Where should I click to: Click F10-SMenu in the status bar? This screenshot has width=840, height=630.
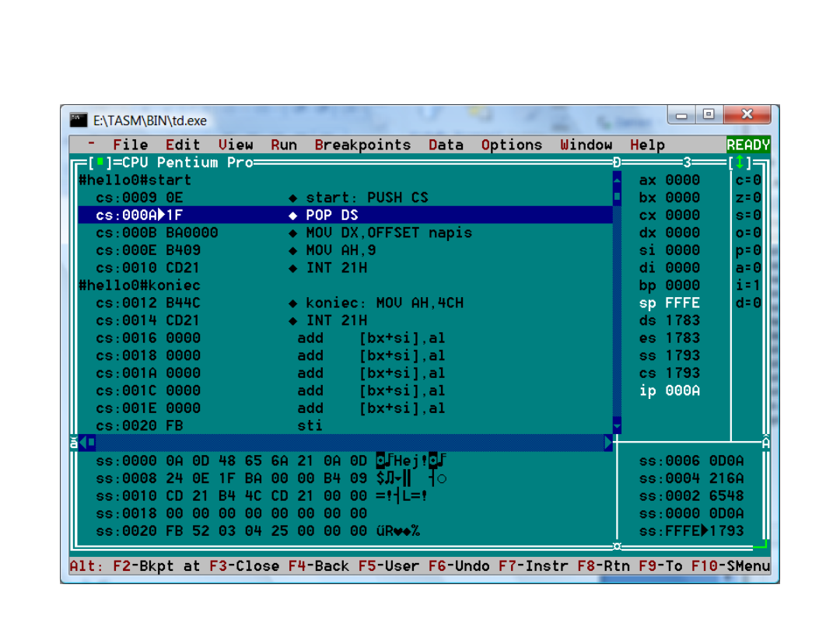[x=730, y=566]
